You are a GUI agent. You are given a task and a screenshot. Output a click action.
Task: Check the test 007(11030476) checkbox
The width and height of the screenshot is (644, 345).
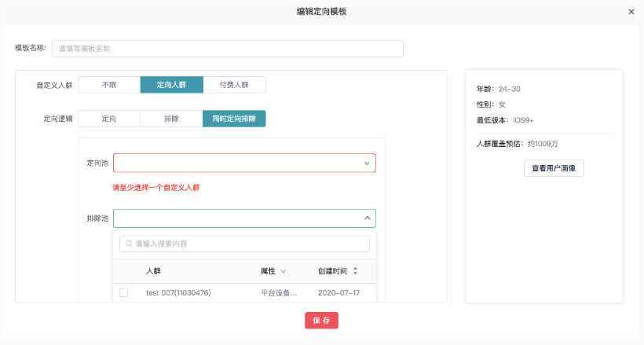(123, 293)
